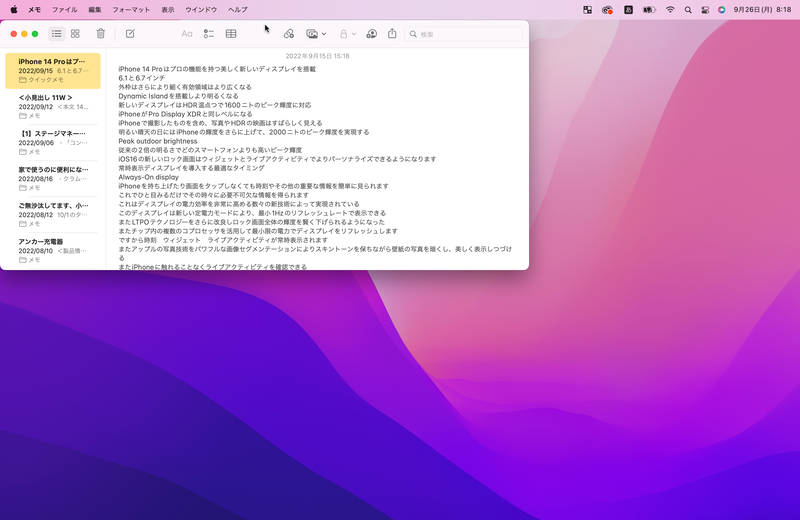
Task: Open the メモ application menu
Action: click(34, 9)
